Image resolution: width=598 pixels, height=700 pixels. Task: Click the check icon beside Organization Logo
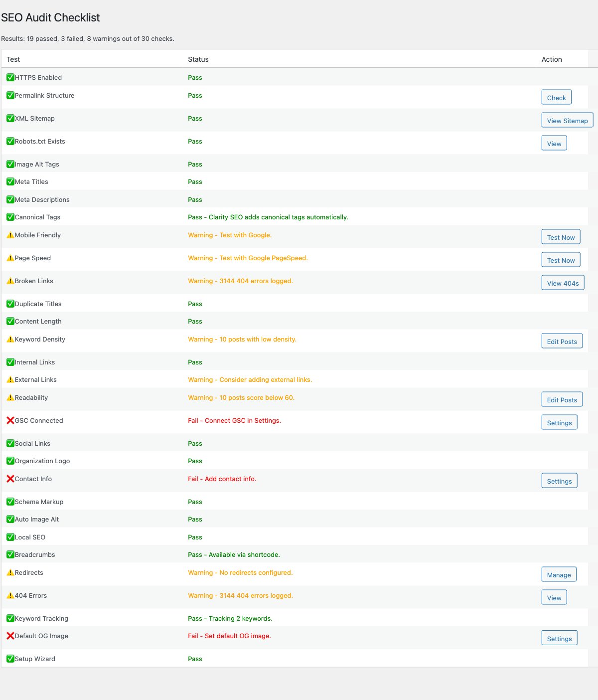click(x=10, y=461)
